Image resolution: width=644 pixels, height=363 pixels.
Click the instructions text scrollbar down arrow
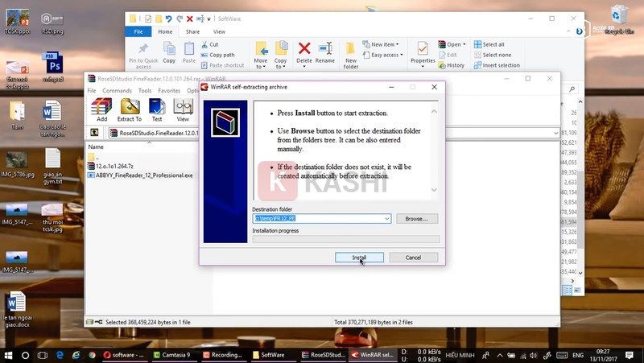tap(434, 190)
